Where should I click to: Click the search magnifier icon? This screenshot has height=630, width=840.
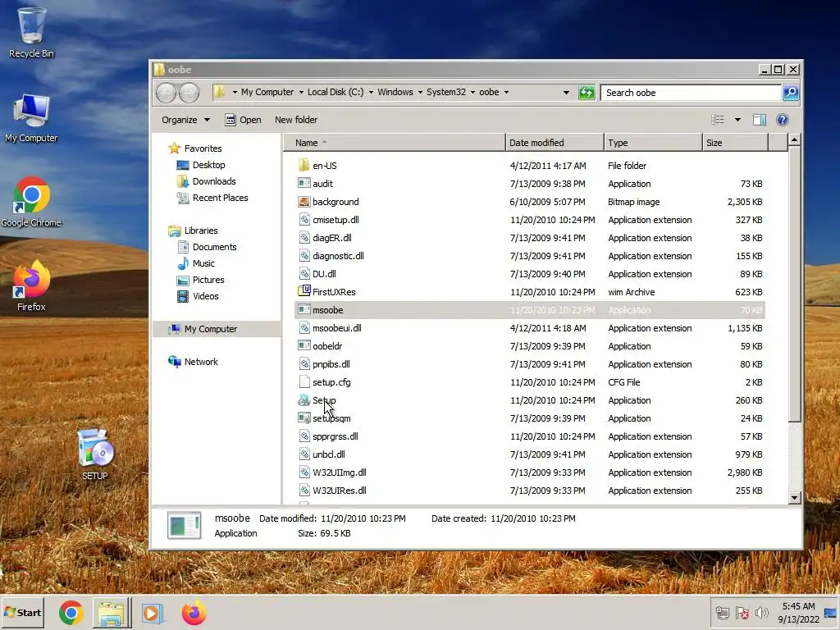pos(791,93)
